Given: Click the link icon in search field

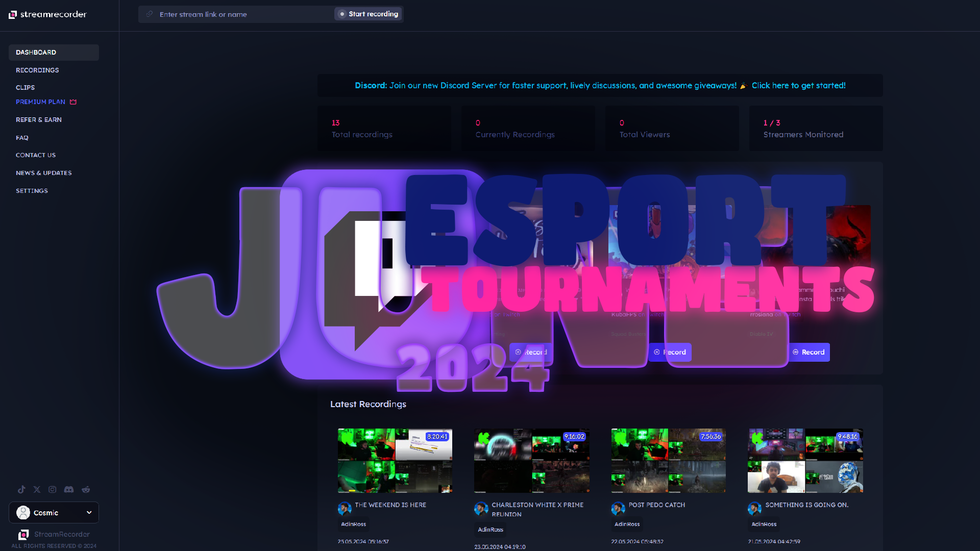Looking at the screenshot, I should pyautogui.click(x=150, y=14).
